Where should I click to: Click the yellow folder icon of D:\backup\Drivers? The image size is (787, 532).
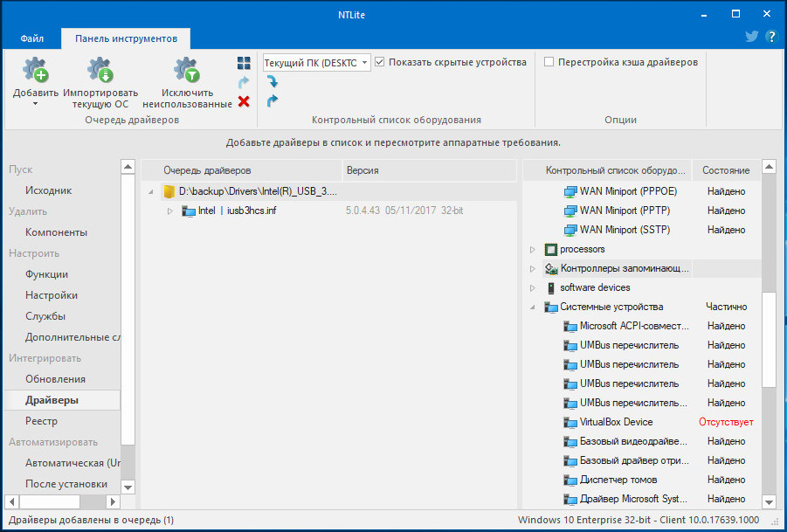169,191
